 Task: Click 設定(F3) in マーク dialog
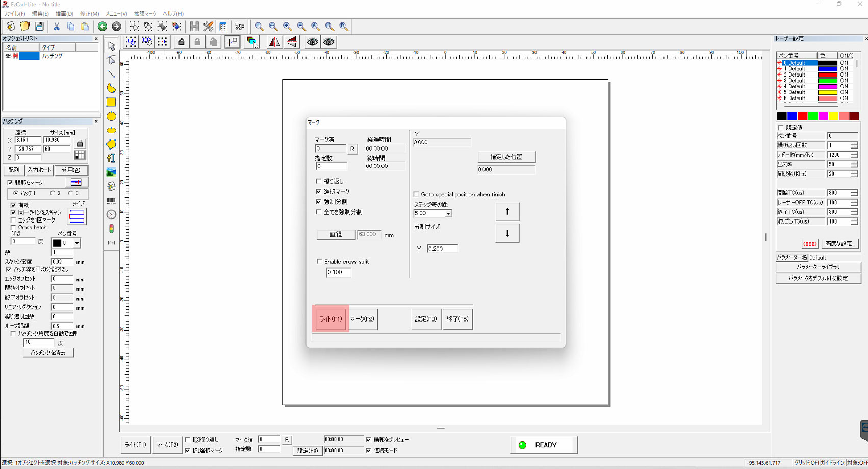pos(426,319)
